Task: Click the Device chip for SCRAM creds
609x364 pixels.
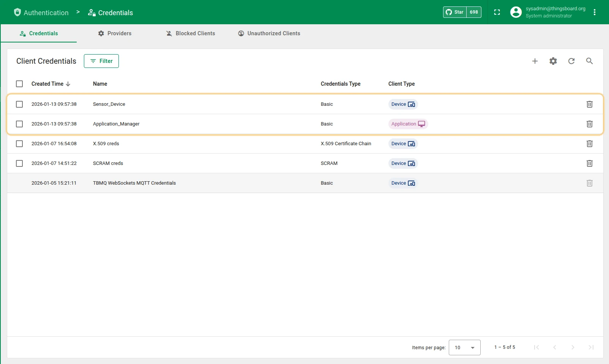Action: click(403, 163)
